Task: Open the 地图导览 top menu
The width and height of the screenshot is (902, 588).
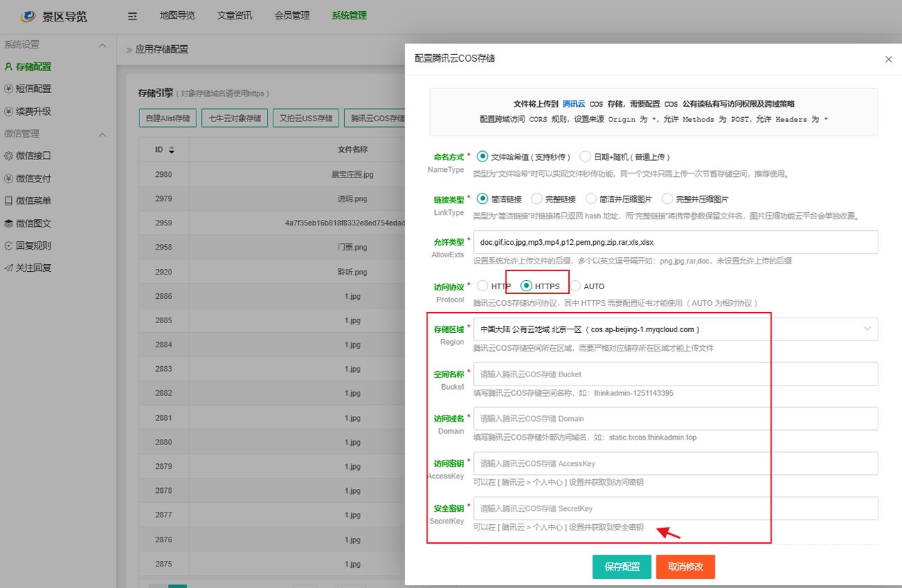Action: pyautogui.click(x=177, y=16)
